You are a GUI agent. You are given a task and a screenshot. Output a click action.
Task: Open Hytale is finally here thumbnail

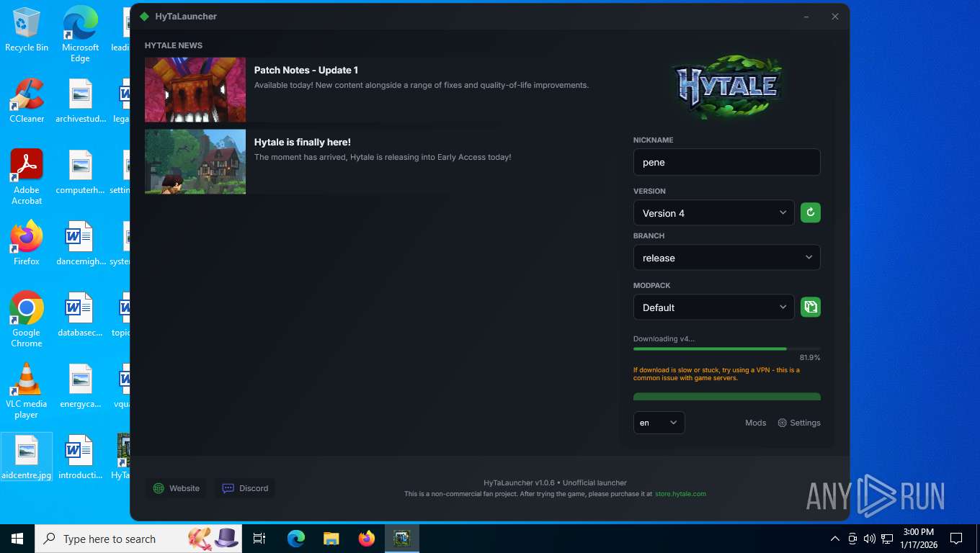(x=195, y=162)
